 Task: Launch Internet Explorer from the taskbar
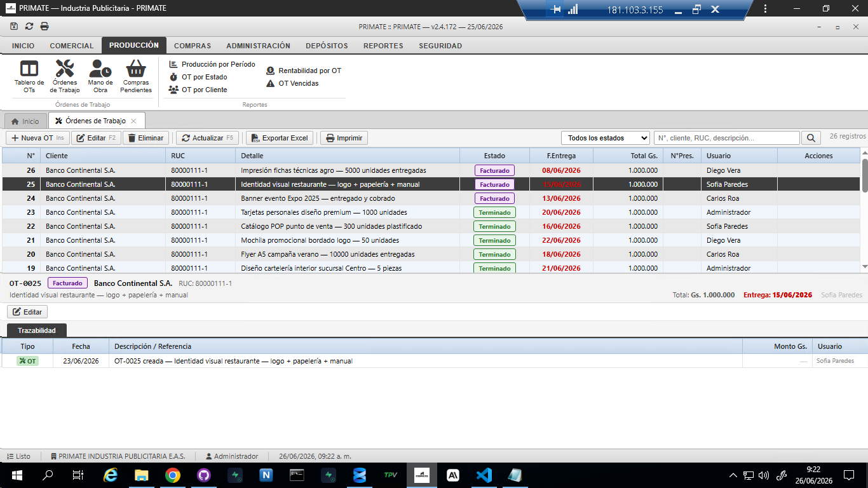111,475
